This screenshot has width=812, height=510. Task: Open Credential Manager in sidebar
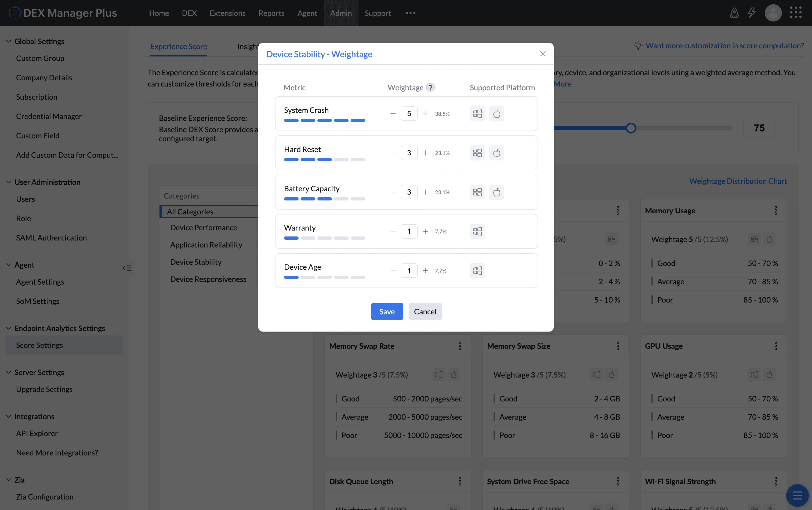click(x=49, y=116)
